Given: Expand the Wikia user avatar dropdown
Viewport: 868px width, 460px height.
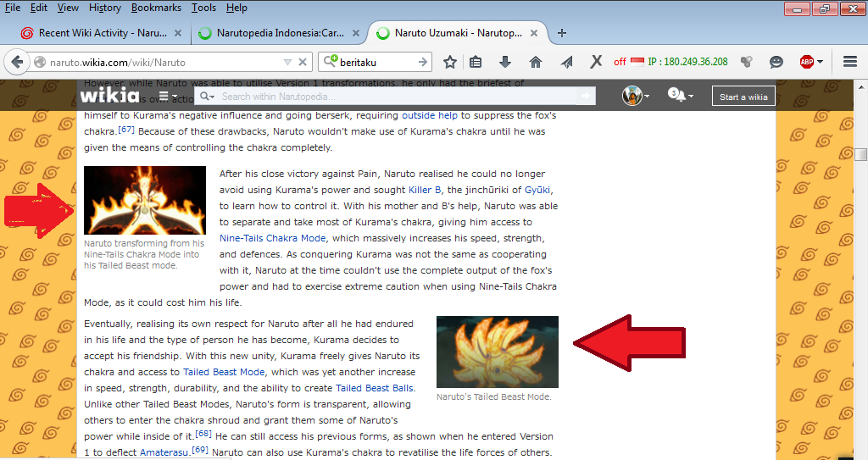Looking at the screenshot, I should point(636,96).
